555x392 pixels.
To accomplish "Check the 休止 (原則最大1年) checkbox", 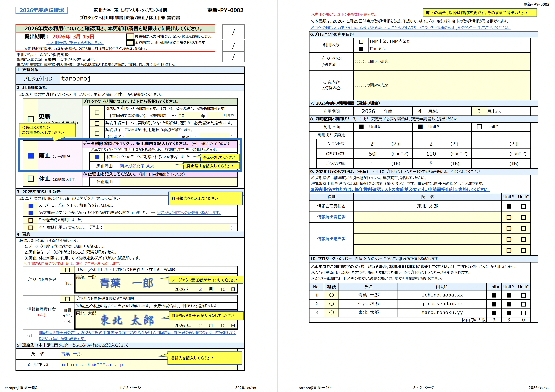I will (31, 179).
